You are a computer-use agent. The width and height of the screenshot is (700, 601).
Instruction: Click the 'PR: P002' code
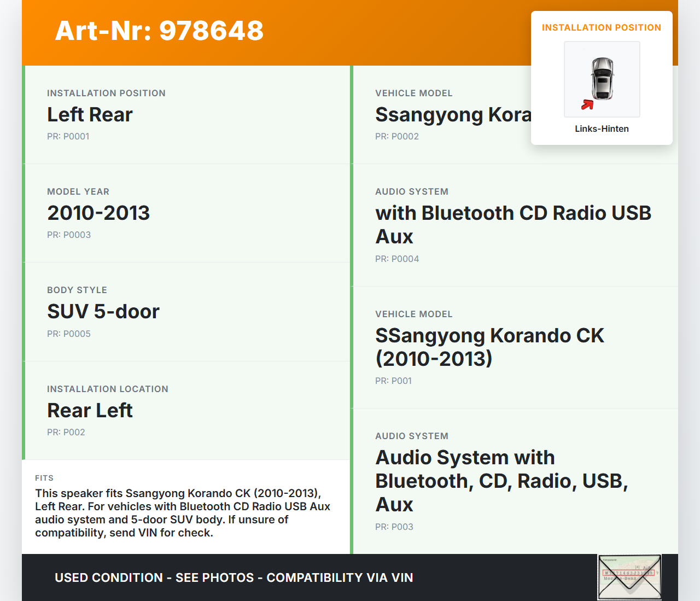[66, 433]
